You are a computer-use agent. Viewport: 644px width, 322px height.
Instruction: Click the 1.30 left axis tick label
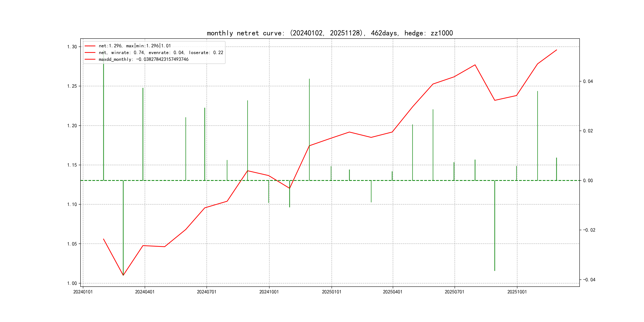[x=72, y=47]
